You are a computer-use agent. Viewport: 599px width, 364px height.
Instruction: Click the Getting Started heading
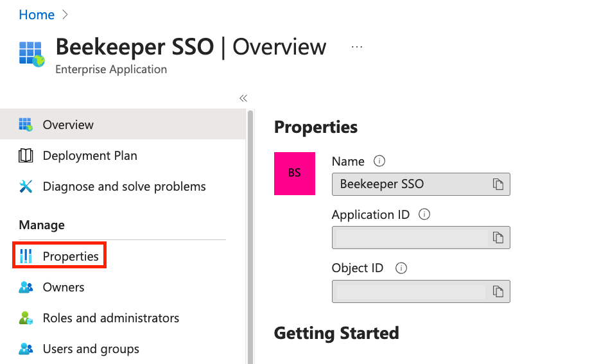[336, 333]
